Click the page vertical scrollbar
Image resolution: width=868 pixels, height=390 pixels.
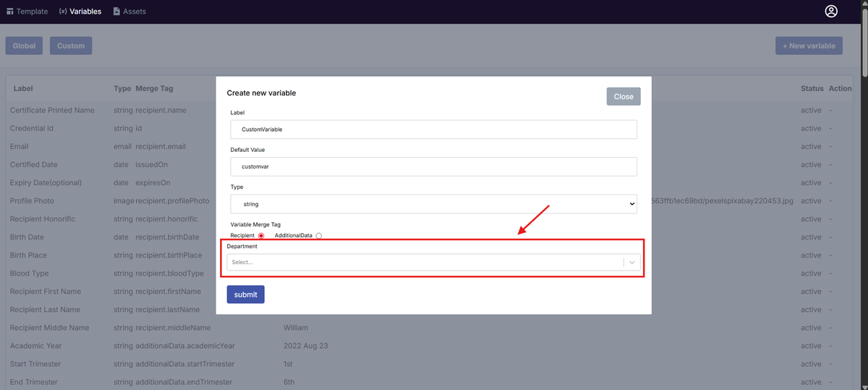pyautogui.click(x=864, y=43)
